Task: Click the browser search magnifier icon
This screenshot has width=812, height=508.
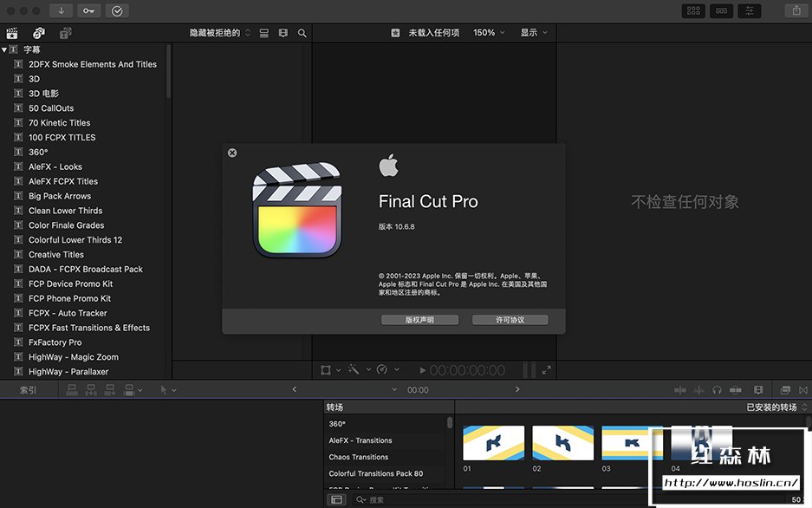Action: [302, 33]
